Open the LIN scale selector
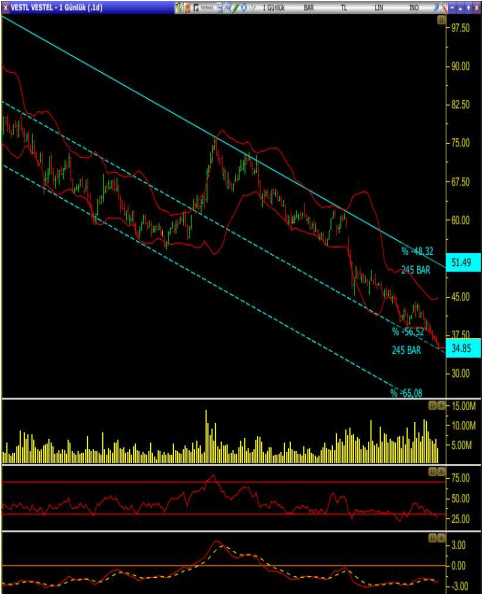Screen dimensions: 483x595 (x=379, y=8)
